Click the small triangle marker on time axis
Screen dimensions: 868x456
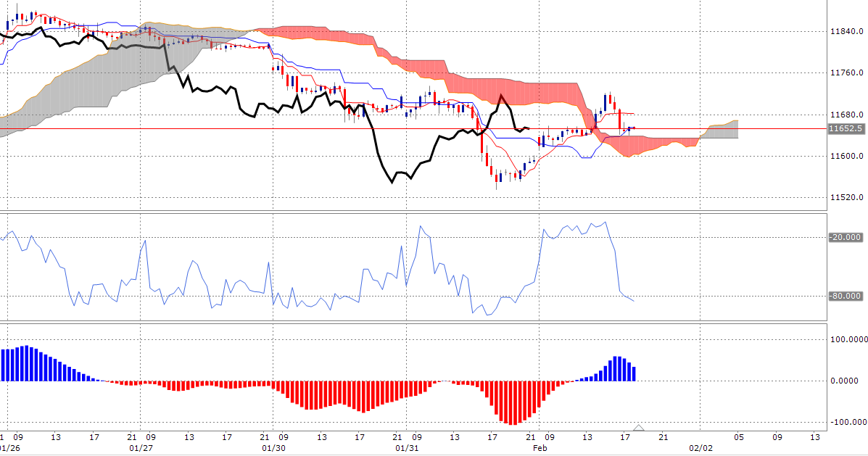[639, 428]
